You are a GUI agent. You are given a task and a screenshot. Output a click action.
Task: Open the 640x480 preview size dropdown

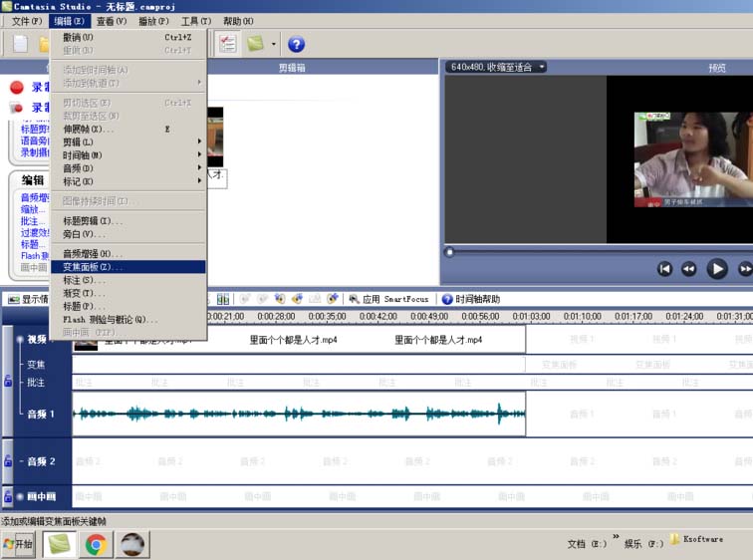click(x=497, y=67)
